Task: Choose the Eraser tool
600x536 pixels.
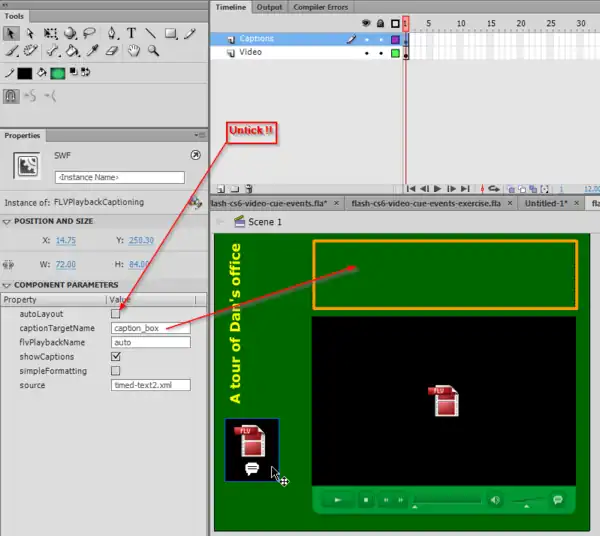Action: pos(111,51)
